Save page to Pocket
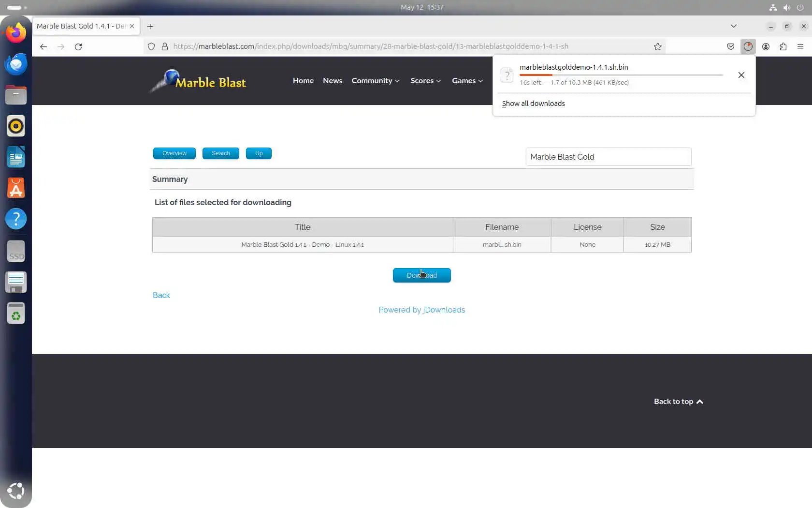The height and width of the screenshot is (508, 812). (x=731, y=46)
